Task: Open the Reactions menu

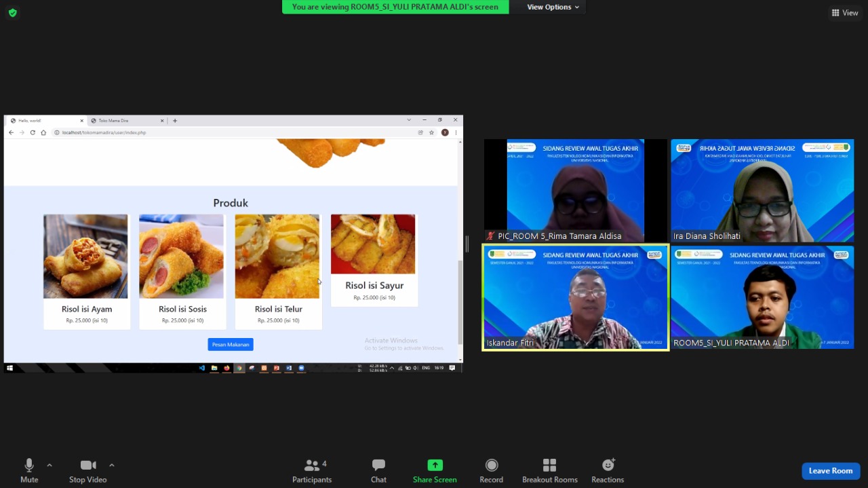Action: (x=607, y=471)
